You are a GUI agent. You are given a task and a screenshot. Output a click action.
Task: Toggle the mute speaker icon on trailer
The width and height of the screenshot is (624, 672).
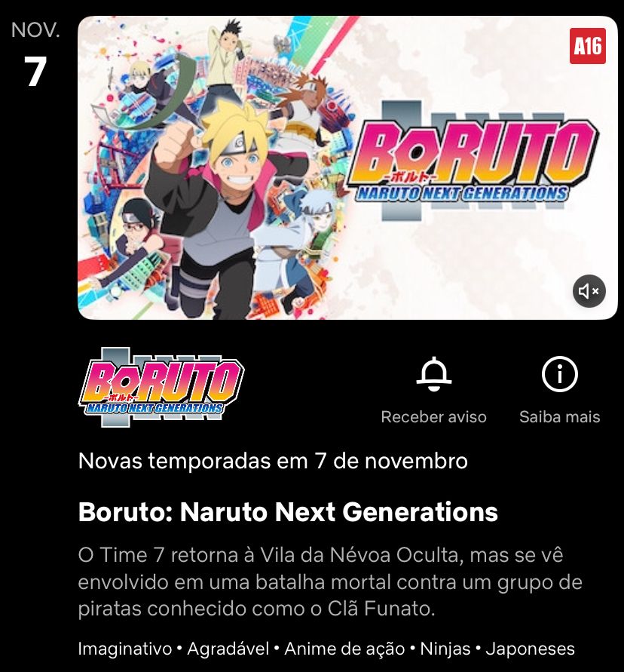click(x=589, y=291)
